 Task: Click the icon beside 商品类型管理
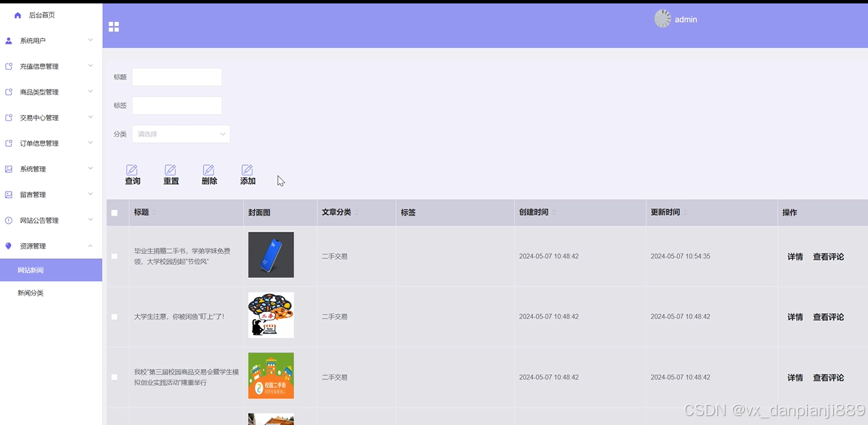9,92
